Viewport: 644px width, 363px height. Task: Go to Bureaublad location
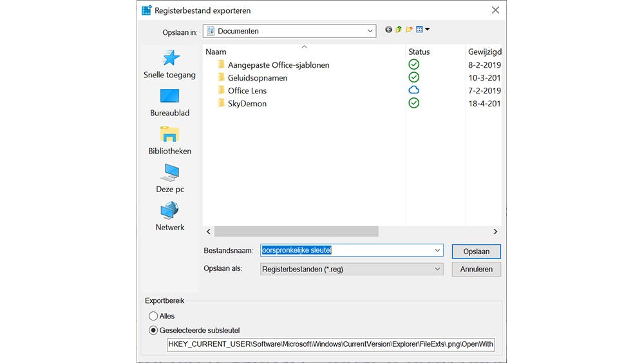169,103
